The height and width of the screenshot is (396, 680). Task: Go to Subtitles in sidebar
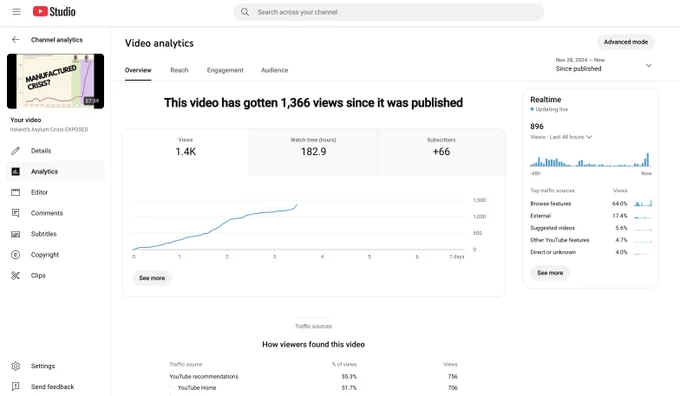tap(56, 234)
